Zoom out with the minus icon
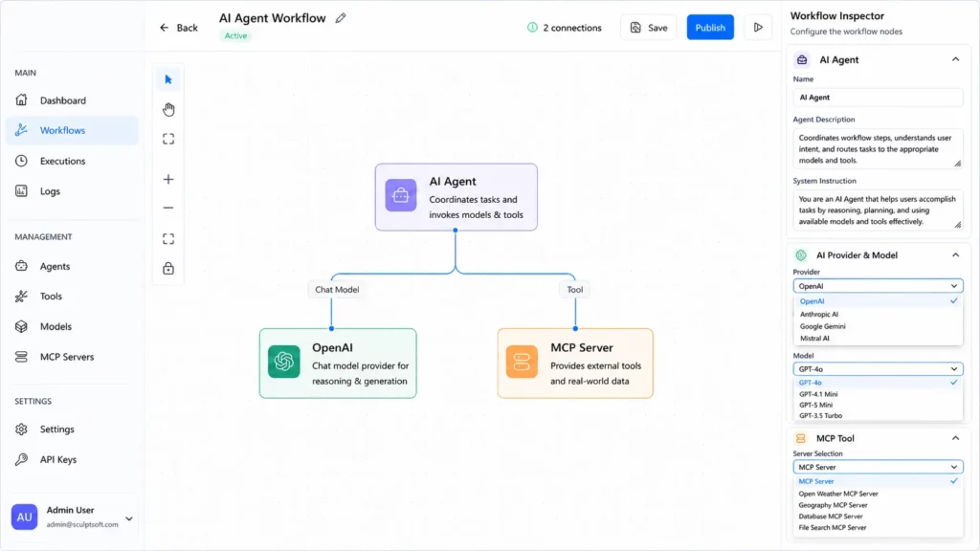This screenshot has width=980, height=551. click(x=168, y=208)
